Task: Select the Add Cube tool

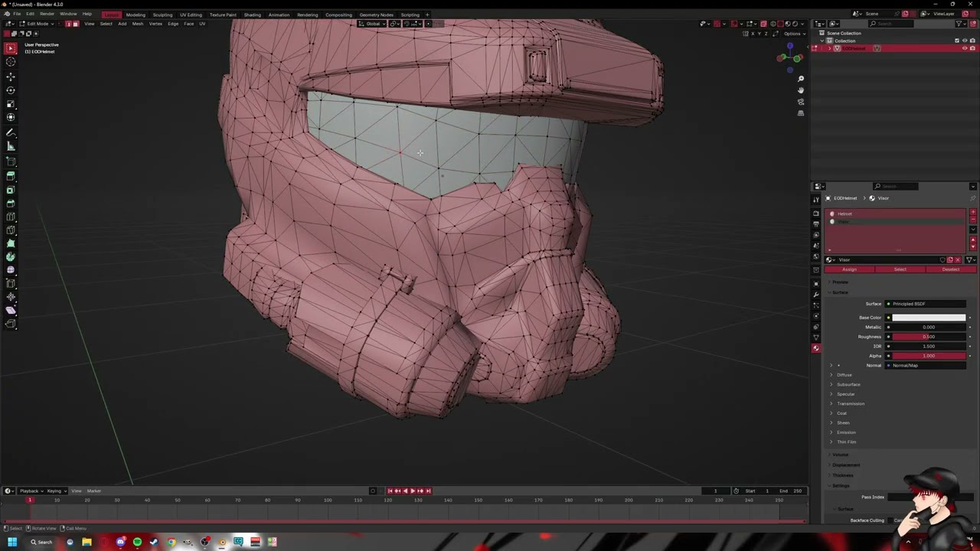Action: coord(11,161)
